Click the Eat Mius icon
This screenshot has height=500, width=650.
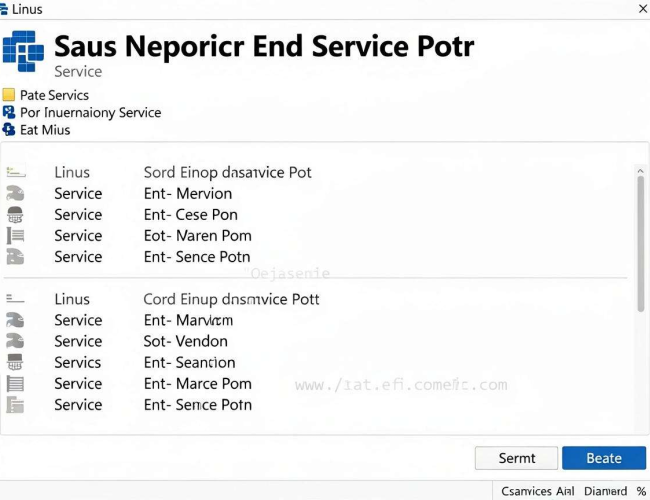(x=9, y=130)
